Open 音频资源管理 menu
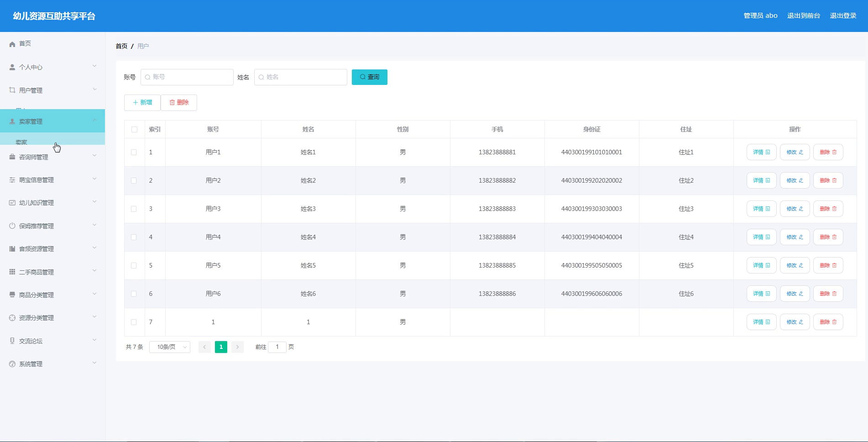The height and width of the screenshot is (442, 868). (x=52, y=249)
